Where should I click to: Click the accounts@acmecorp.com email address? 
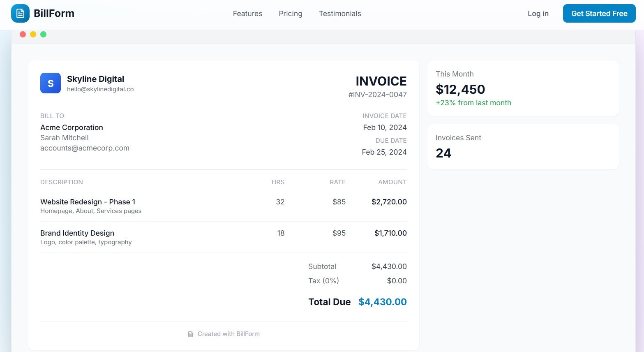click(85, 148)
